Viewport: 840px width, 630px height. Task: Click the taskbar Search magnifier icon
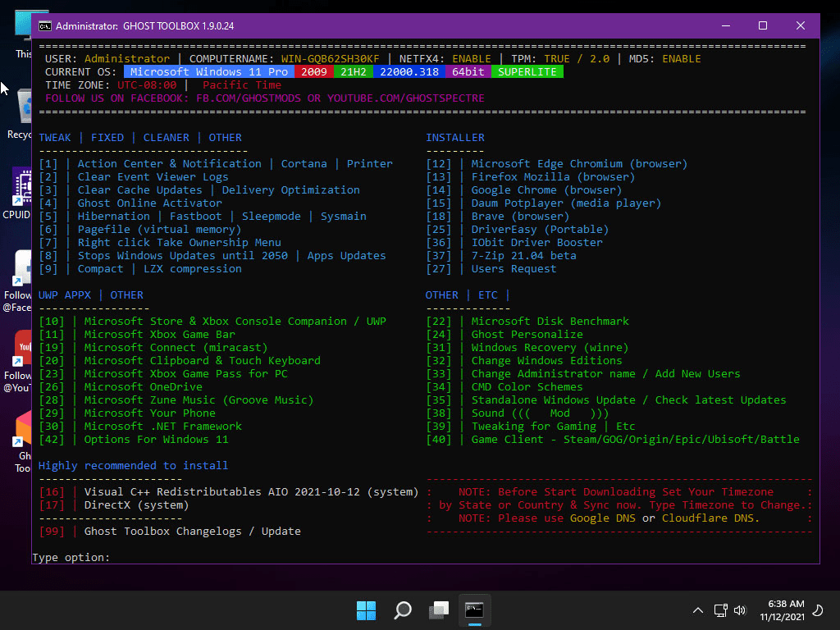pyautogui.click(x=403, y=610)
